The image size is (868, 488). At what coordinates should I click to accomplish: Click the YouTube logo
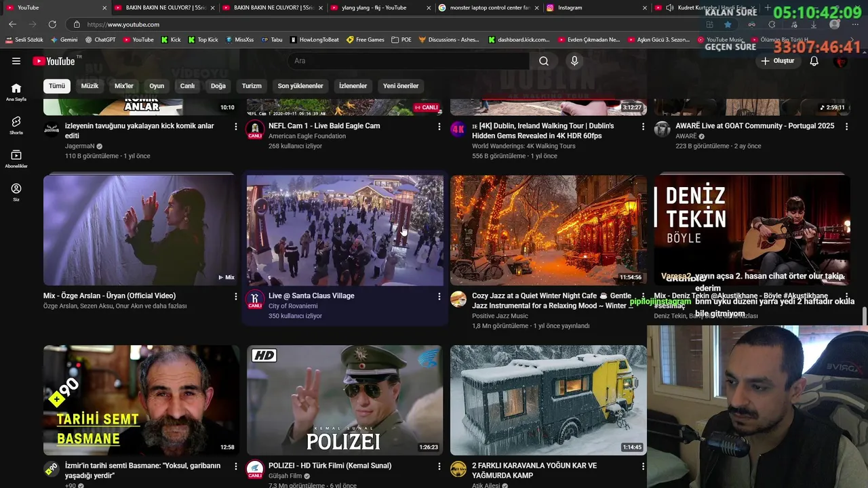54,61
